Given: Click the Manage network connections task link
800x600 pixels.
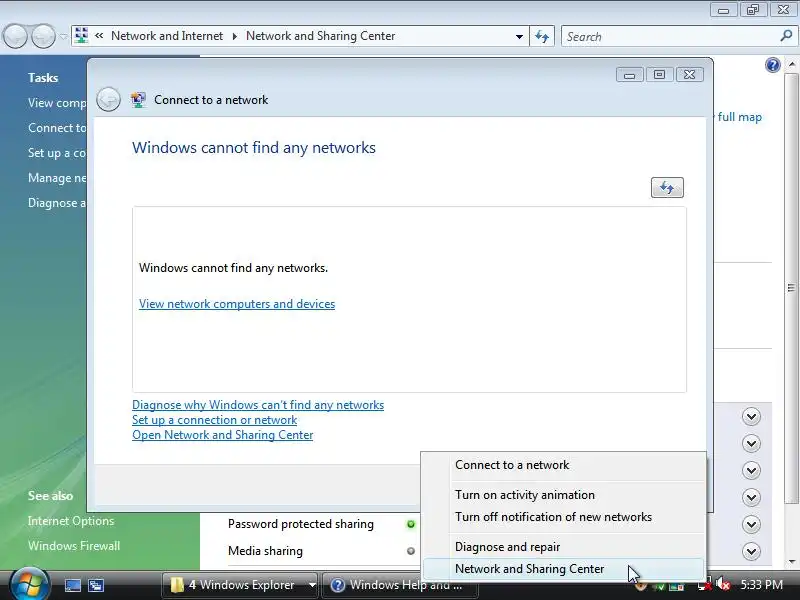Looking at the screenshot, I should [x=57, y=178].
